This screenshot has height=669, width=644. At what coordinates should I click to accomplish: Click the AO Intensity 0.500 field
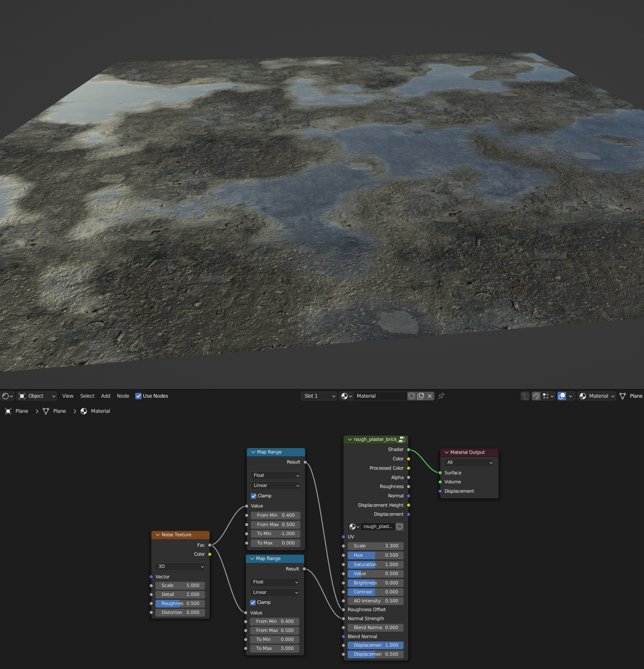(x=375, y=601)
